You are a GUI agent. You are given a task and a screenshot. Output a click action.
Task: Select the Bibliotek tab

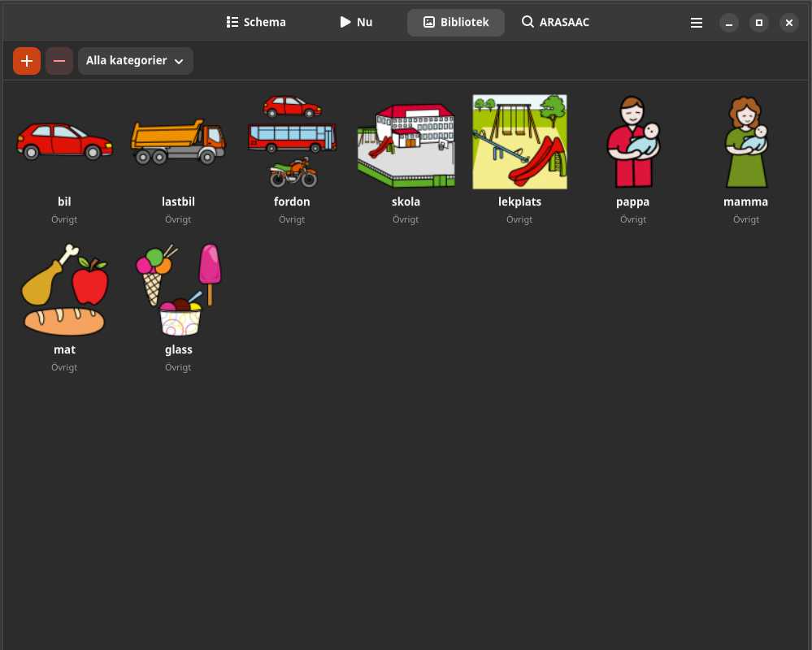point(456,23)
